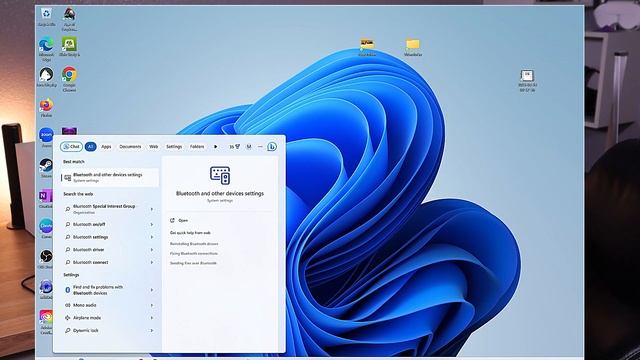640x360 pixels.
Task: Open the image file left of folder
Action: coord(367,47)
